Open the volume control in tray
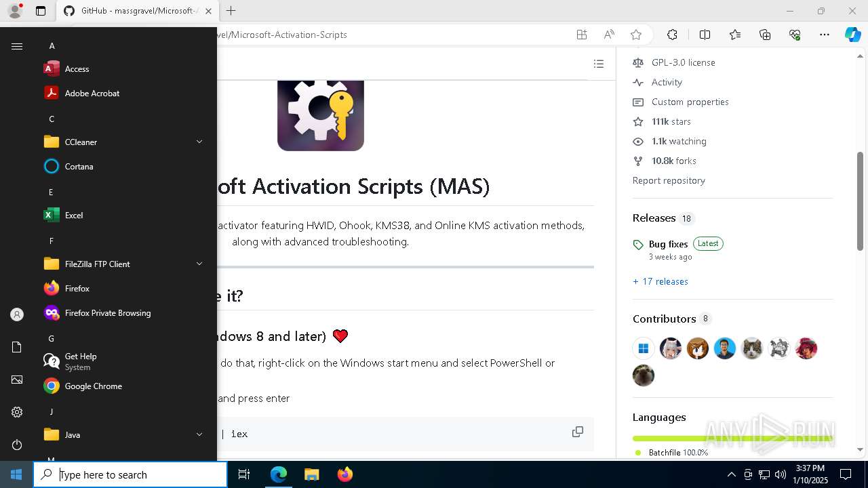The image size is (868, 488). coord(780,474)
